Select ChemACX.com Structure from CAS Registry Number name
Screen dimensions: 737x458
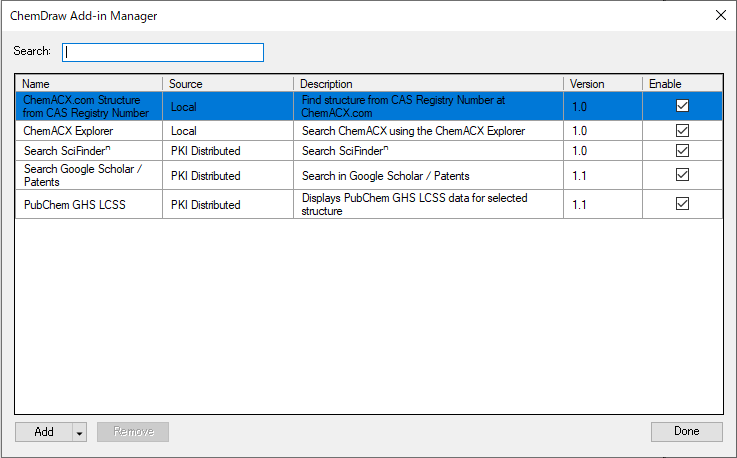(x=86, y=106)
